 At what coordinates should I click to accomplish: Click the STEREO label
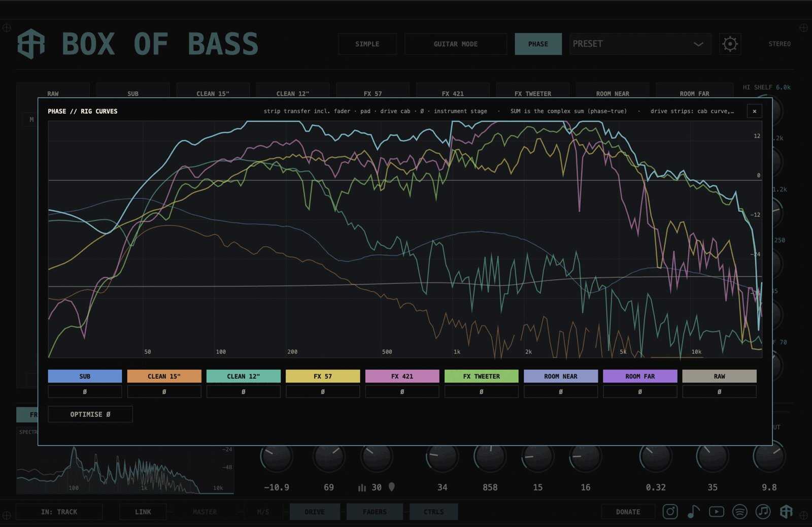tap(780, 44)
